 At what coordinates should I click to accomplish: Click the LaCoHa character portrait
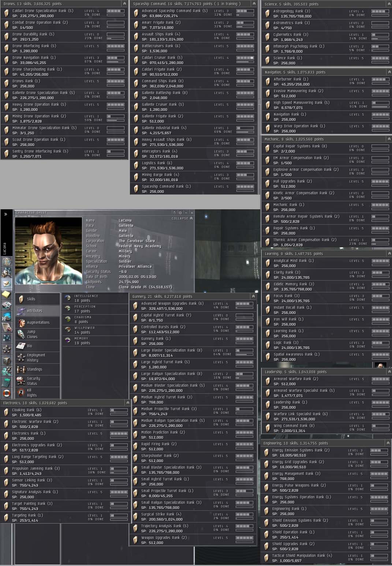[48, 251]
